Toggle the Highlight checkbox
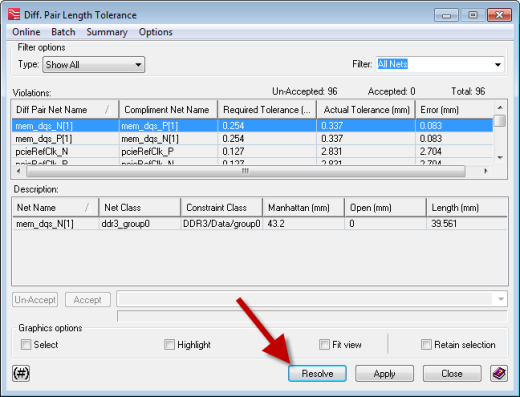This screenshot has height=397, width=520. [x=169, y=344]
